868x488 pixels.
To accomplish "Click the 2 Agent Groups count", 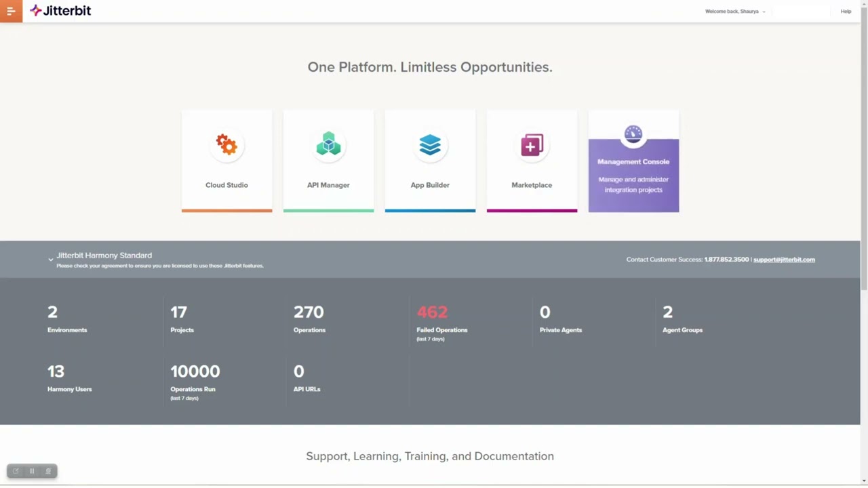I will click(668, 312).
